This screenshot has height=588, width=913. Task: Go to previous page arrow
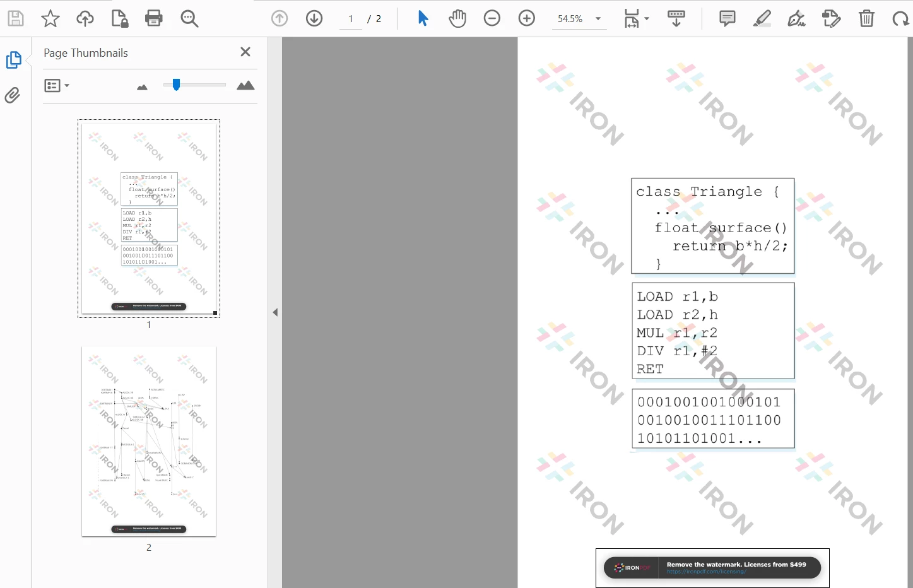point(280,18)
